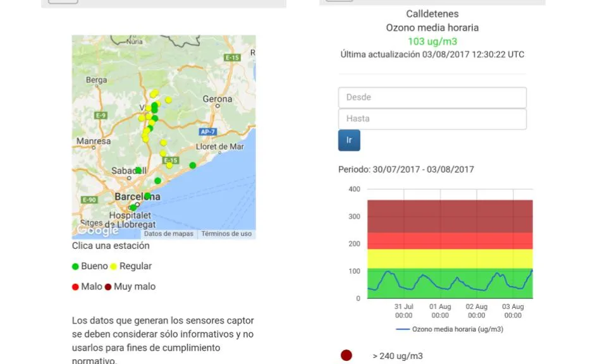This screenshot has width=607, height=364.
Task: Click the dark red band in the ozone chart
Action: coord(450,216)
